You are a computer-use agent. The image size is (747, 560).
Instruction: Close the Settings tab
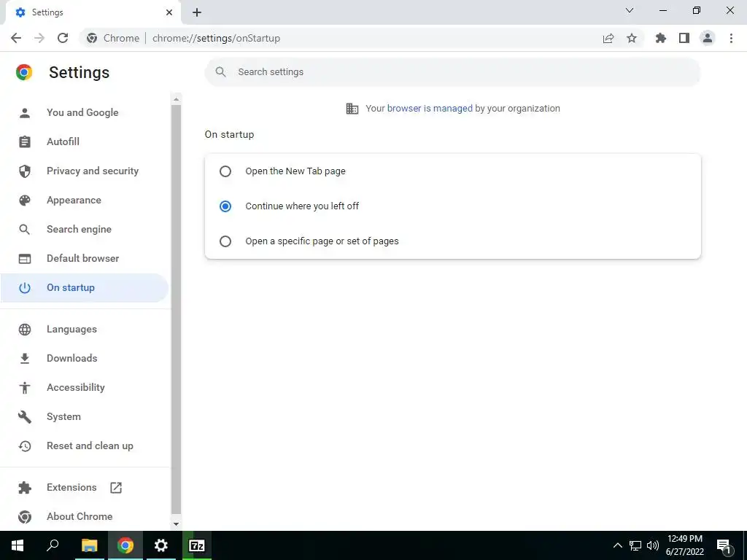169,12
